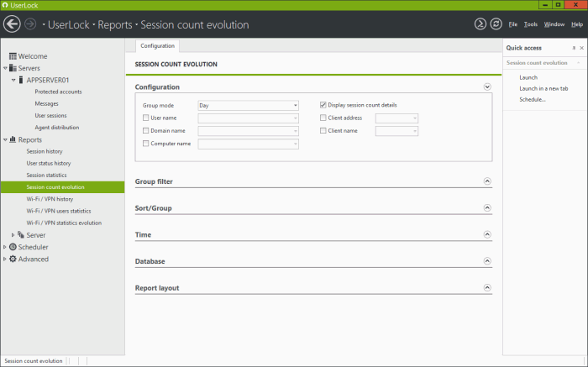
Task: Open the PowerShell console icon
Action: pos(480,24)
